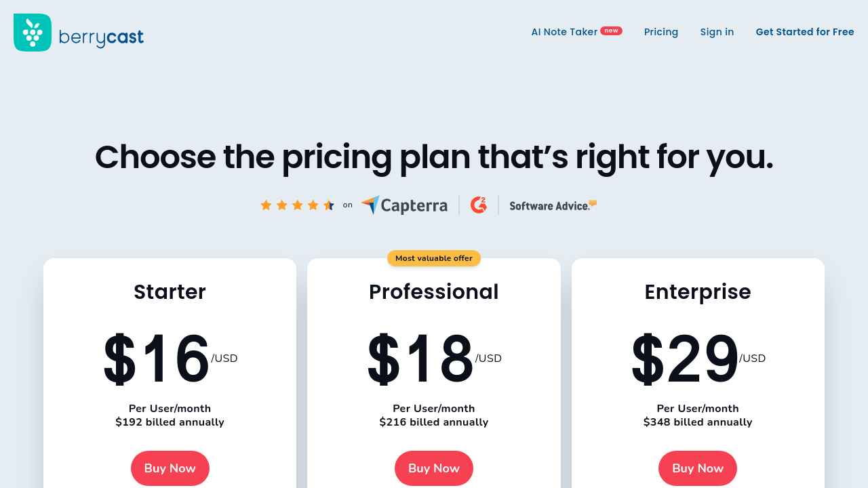Click the red "new" badge
The height and width of the screenshot is (488, 868).
(611, 30)
